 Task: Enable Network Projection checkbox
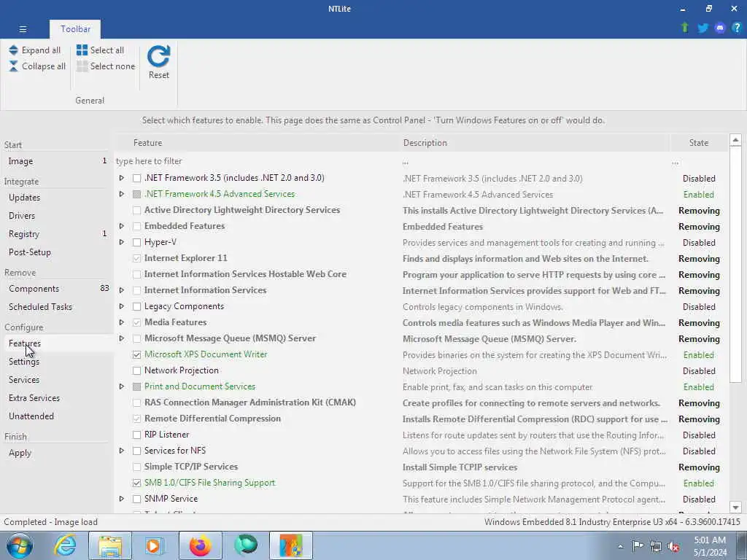pos(136,371)
